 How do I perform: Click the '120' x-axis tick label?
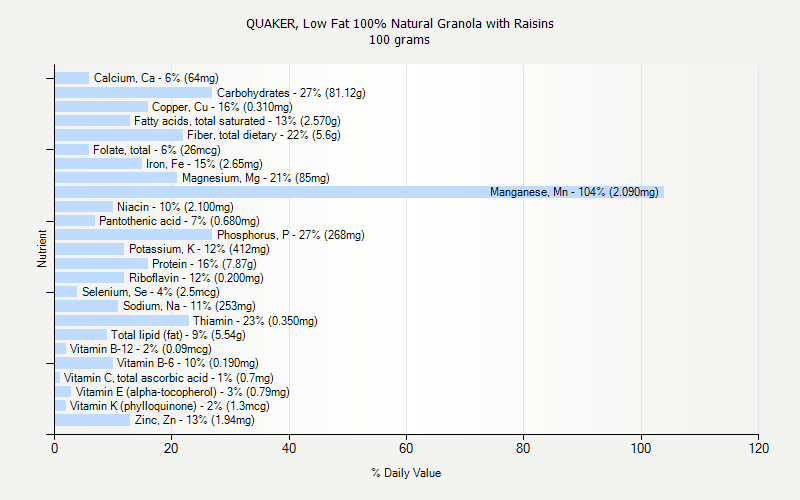point(759,448)
